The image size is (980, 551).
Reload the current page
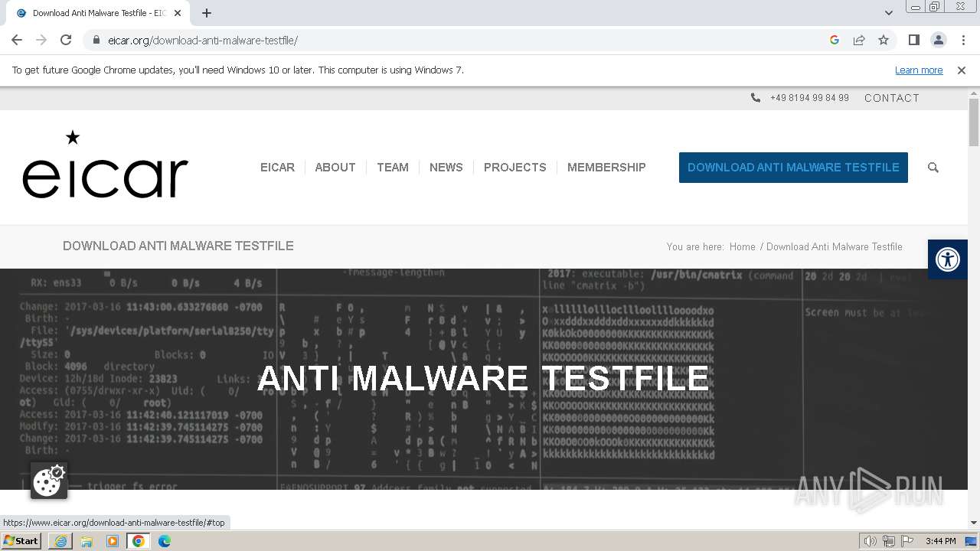click(66, 40)
